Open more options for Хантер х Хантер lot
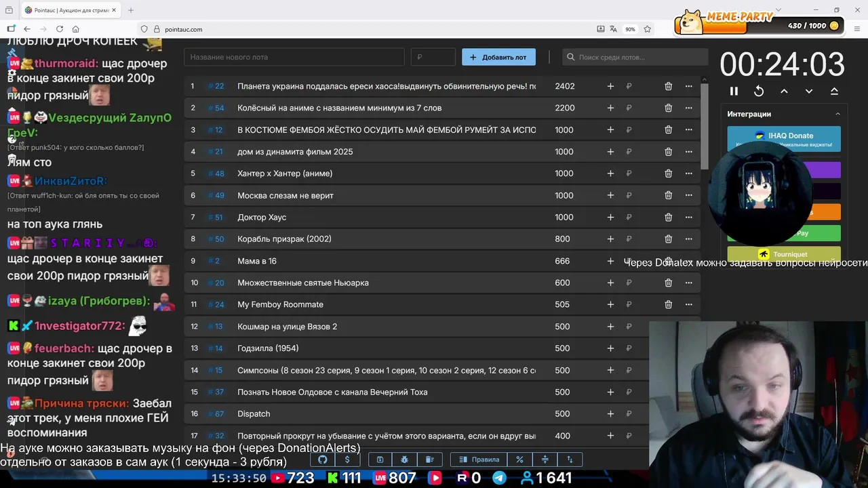868x488 pixels. (688, 174)
